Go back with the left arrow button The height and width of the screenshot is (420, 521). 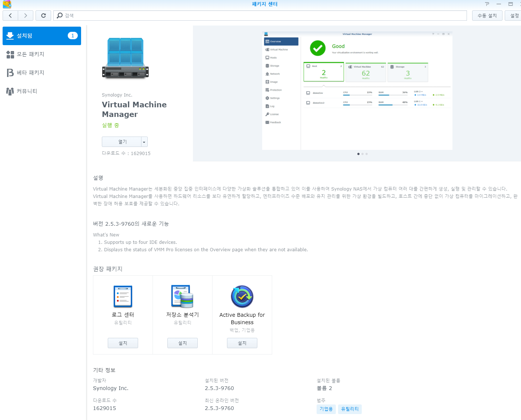click(x=10, y=16)
